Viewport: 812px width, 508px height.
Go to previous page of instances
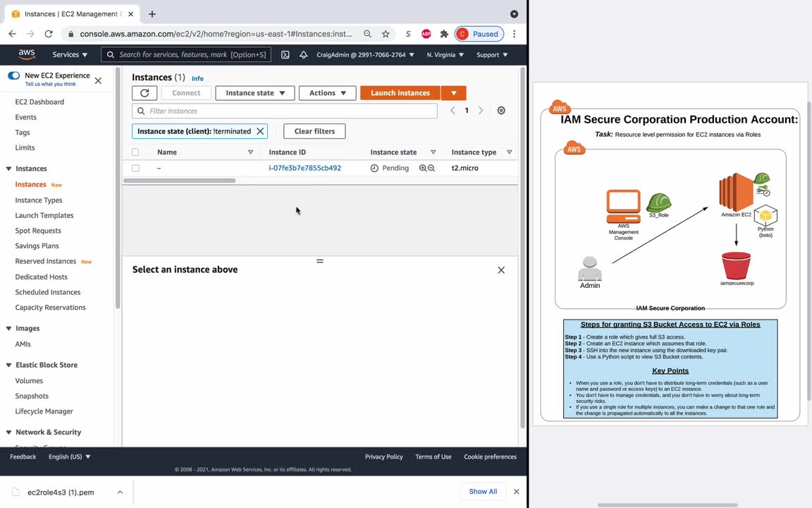453,110
